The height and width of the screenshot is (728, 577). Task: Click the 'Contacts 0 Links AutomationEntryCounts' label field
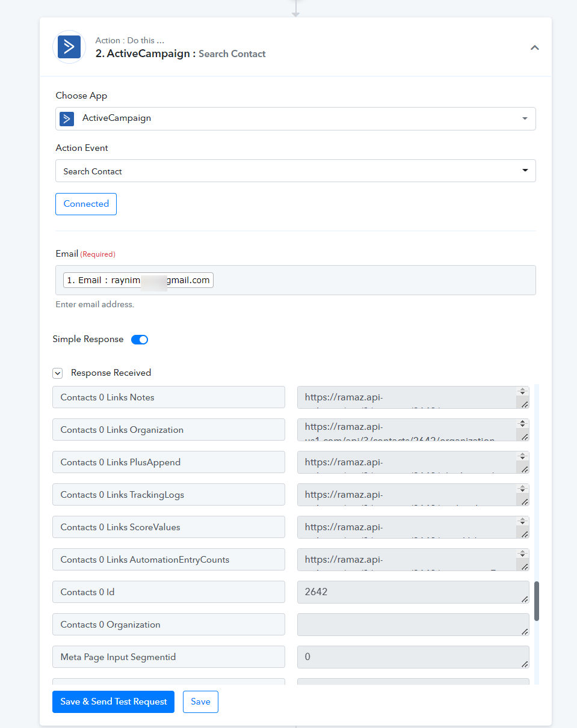(168, 560)
